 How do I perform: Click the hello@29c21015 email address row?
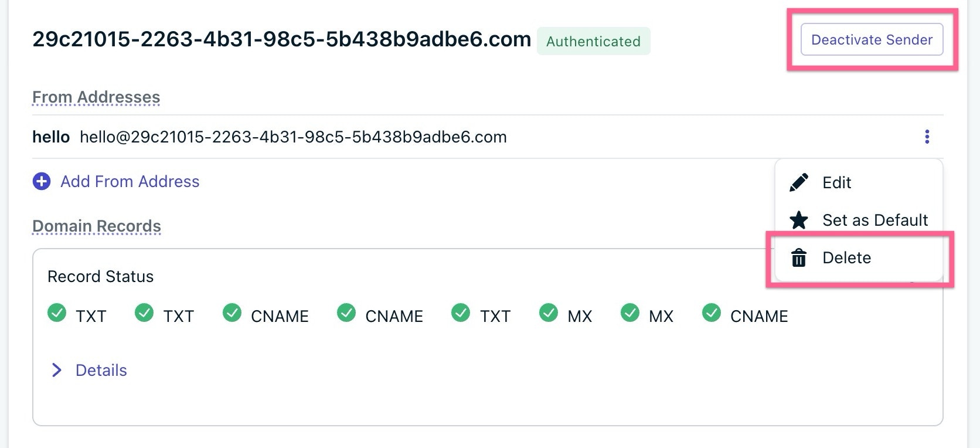[x=488, y=137]
